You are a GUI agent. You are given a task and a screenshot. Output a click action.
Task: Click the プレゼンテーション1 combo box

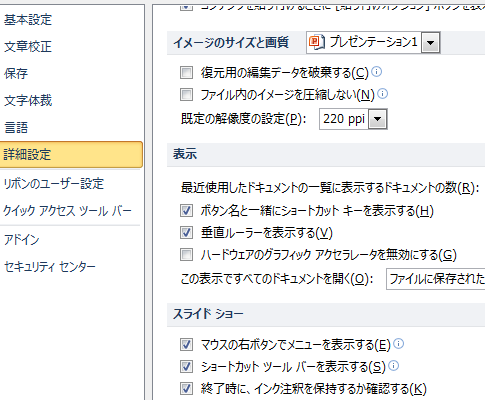click(373, 43)
